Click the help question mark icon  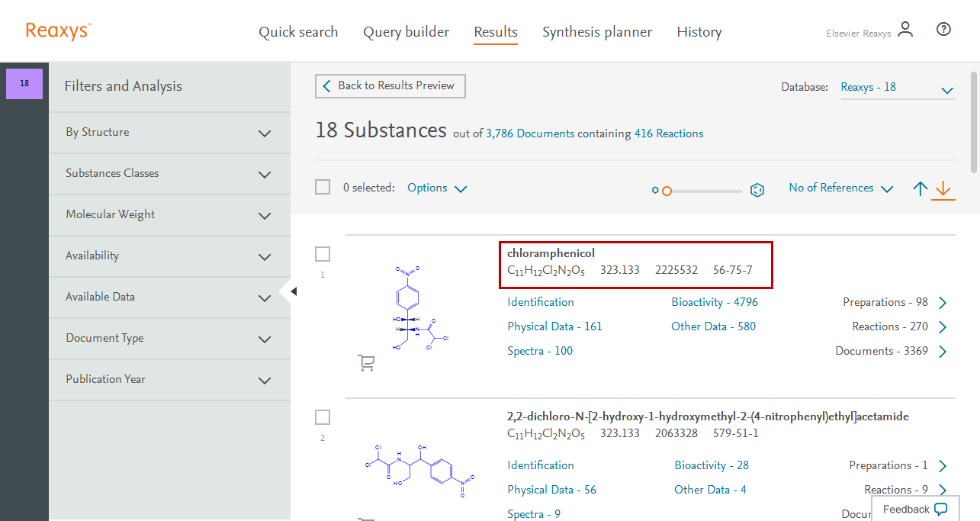click(943, 30)
